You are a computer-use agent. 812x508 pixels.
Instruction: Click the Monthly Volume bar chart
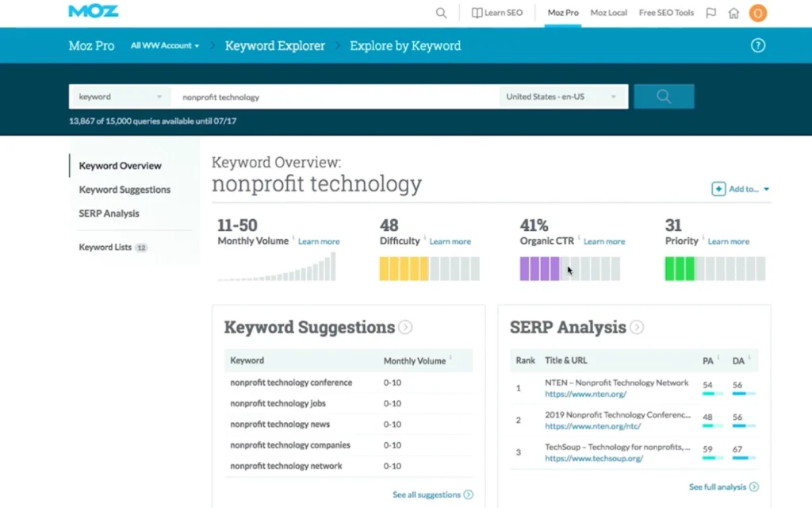coord(277,267)
